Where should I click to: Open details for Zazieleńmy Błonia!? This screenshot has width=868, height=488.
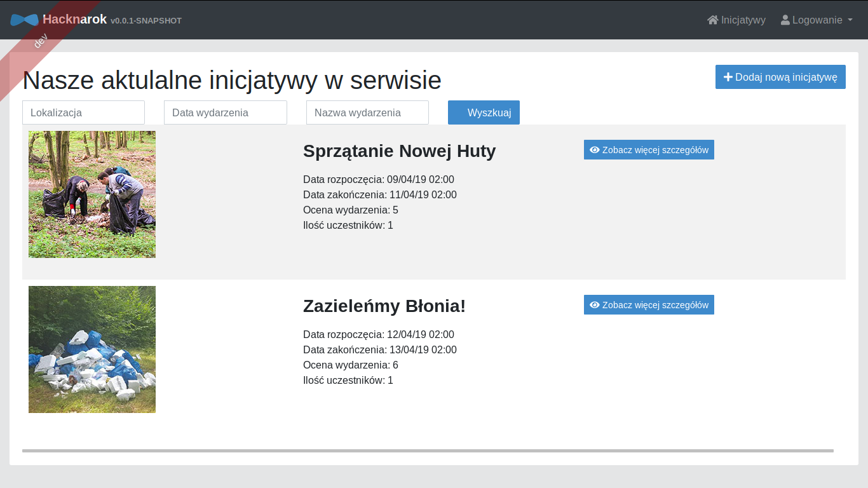(649, 305)
